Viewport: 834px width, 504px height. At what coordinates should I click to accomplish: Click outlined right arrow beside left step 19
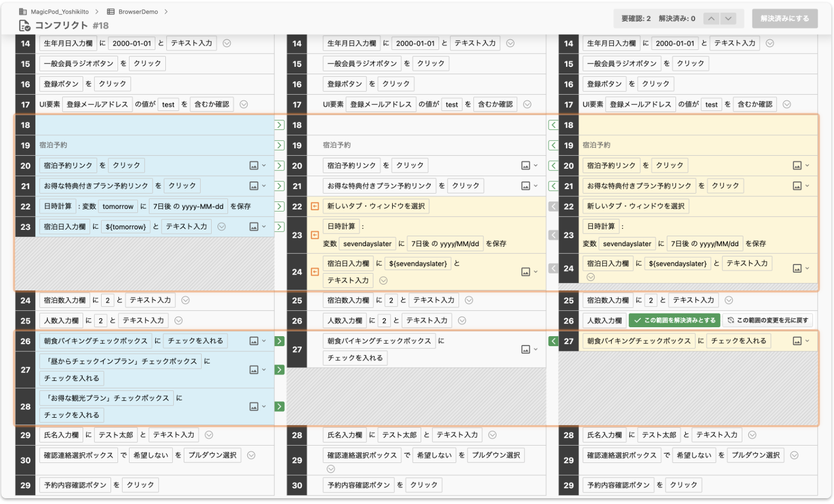point(280,145)
